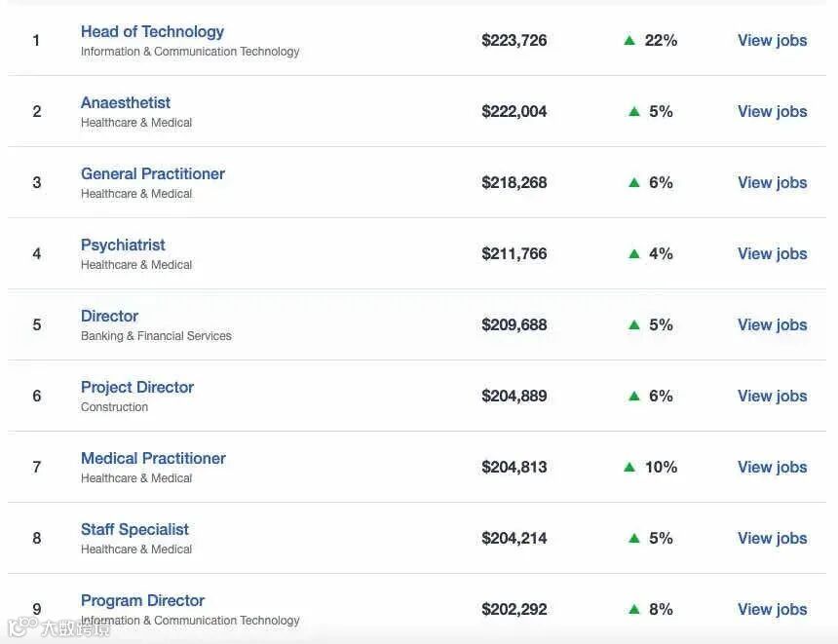The image size is (838, 644).
Task: View jobs for Head of Technology
Action: pyautogui.click(x=772, y=40)
